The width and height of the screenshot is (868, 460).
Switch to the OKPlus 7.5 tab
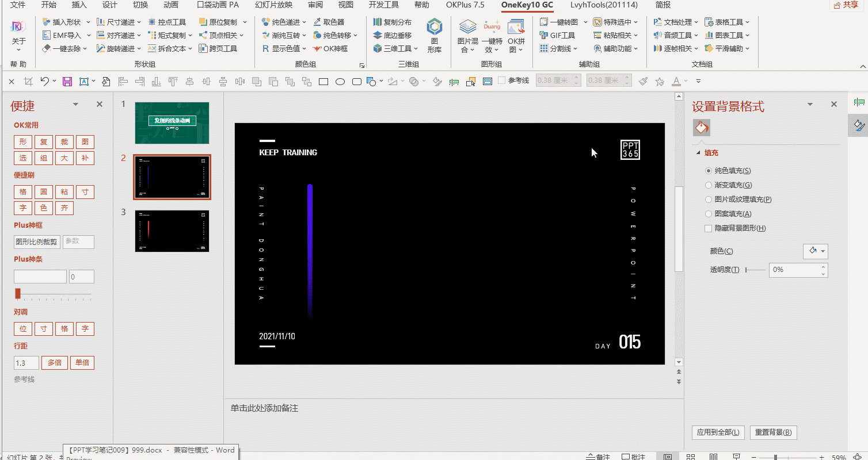(465, 5)
